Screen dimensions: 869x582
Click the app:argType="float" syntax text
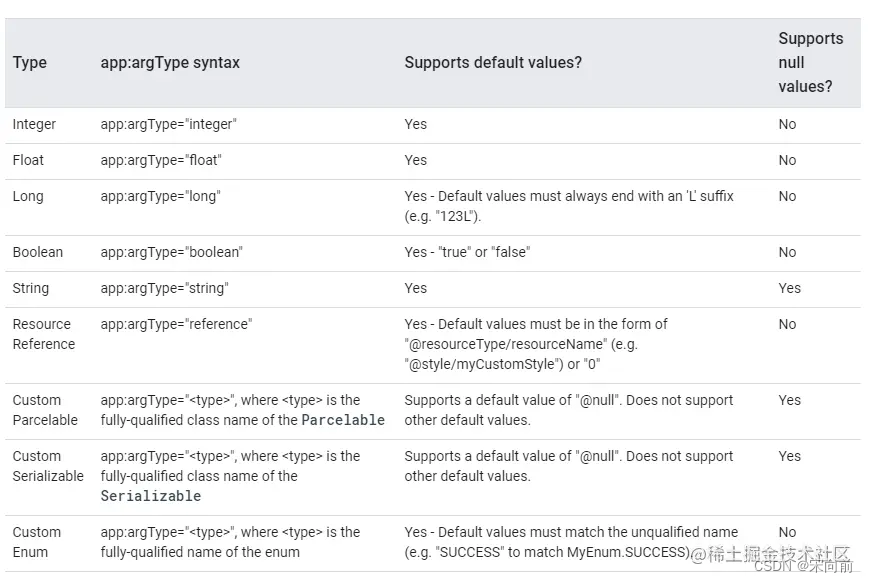pos(161,160)
